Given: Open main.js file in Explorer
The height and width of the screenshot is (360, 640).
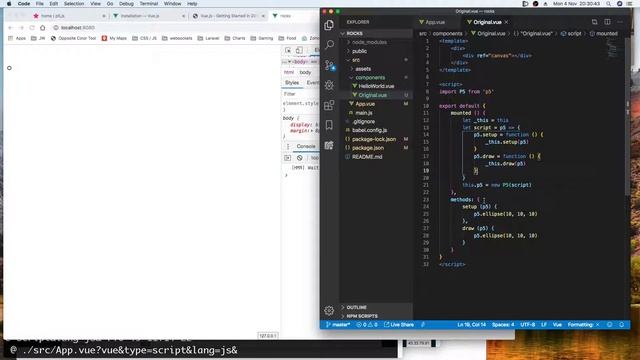Looking at the screenshot, I should [363, 113].
